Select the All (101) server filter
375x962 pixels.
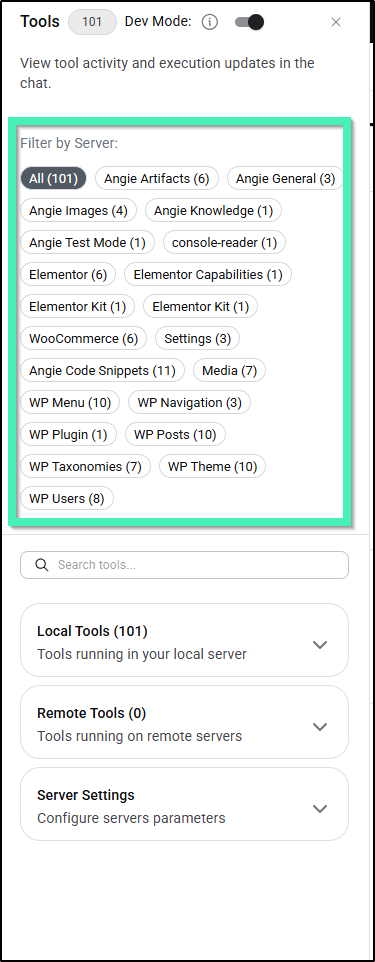pos(53,179)
